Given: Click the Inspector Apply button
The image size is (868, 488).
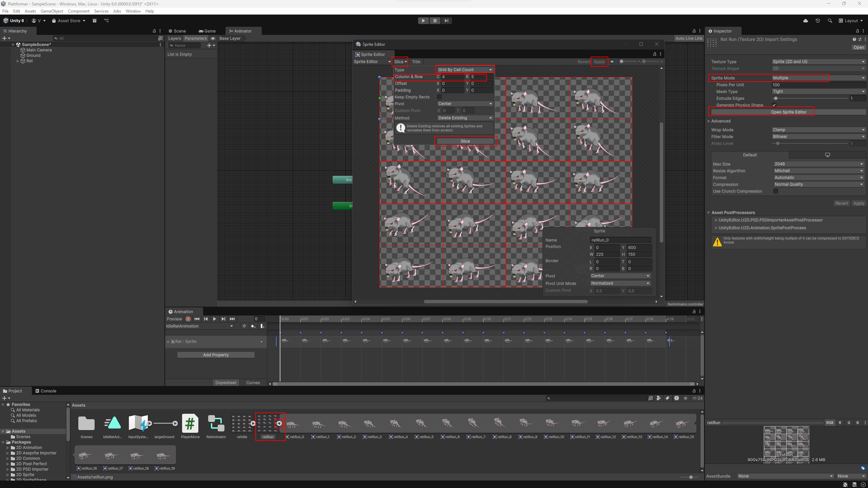Looking at the screenshot, I should coord(859,203).
